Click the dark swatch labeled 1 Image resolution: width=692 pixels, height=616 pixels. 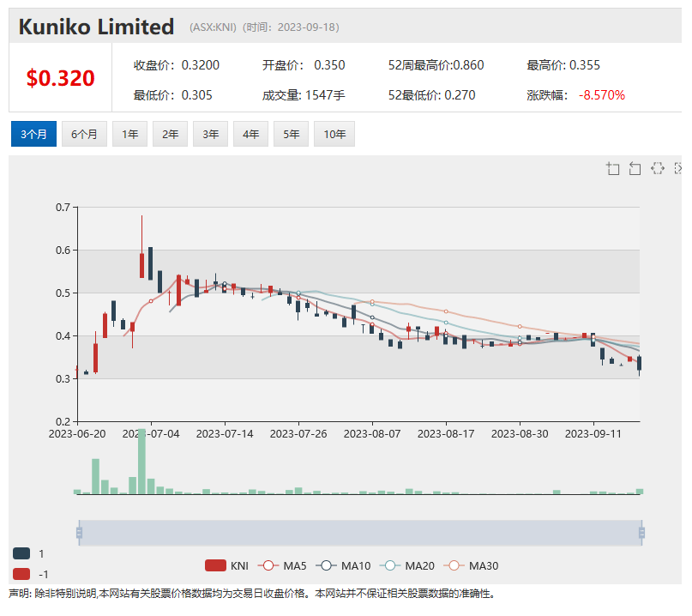pos(22,554)
